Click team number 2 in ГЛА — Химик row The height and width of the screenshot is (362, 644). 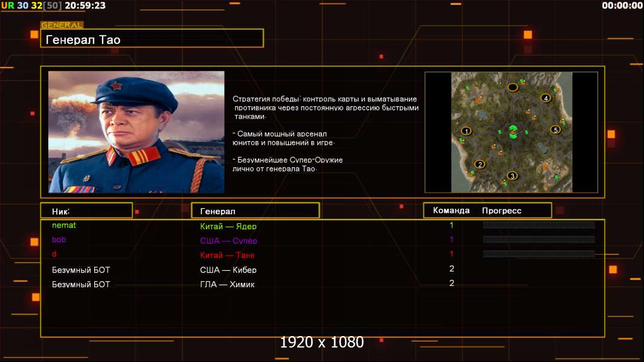tap(452, 283)
